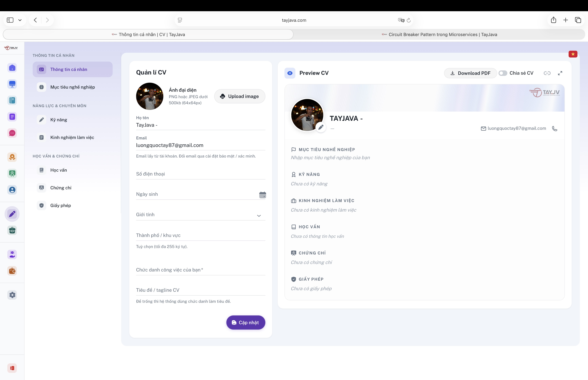The width and height of the screenshot is (588, 380).
Task: Open the blue monitor icon in rail
Action: pos(12,84)
